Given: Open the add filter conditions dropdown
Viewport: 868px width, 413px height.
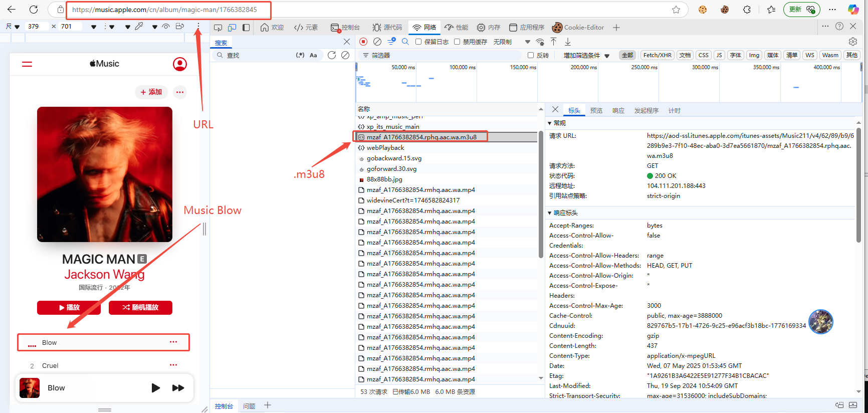Looking at the screenshot, I should coord(586,55).
